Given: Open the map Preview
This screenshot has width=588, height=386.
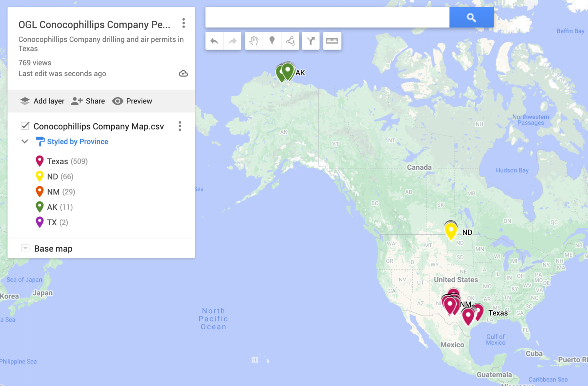Looking at the screenshot, I should (x=132, y=101).
